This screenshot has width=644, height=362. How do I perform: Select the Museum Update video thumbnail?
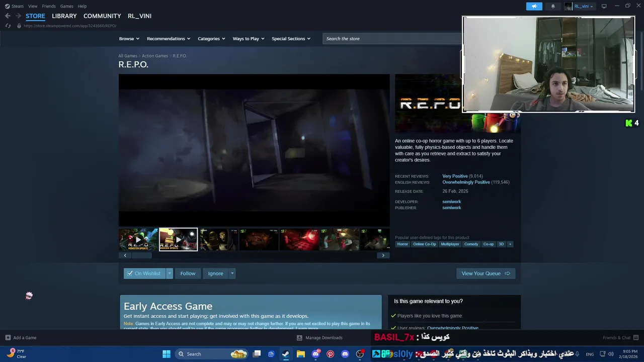click(179, 239)
